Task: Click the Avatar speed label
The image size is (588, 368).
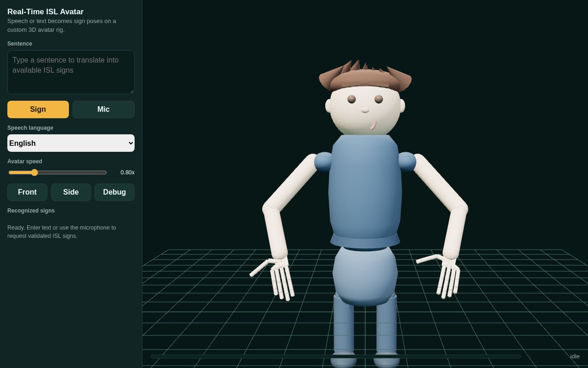Action: pyautogui.click(x=25, y=161)
